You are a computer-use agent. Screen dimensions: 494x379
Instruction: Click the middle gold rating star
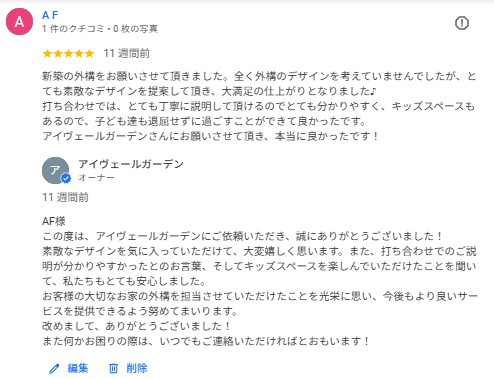click(68, 53)
